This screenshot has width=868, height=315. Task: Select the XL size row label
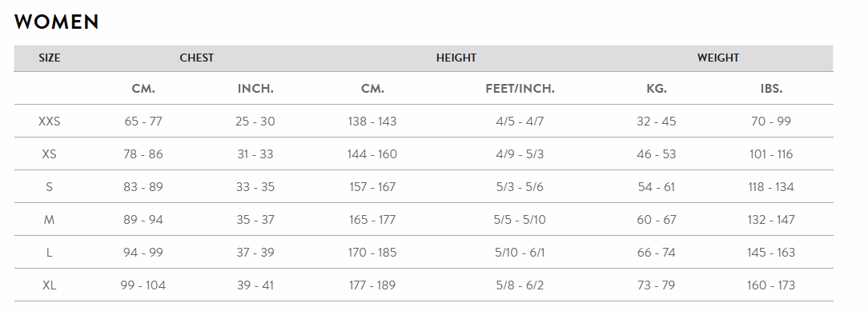pyautogui.click(x=50, y=285)
